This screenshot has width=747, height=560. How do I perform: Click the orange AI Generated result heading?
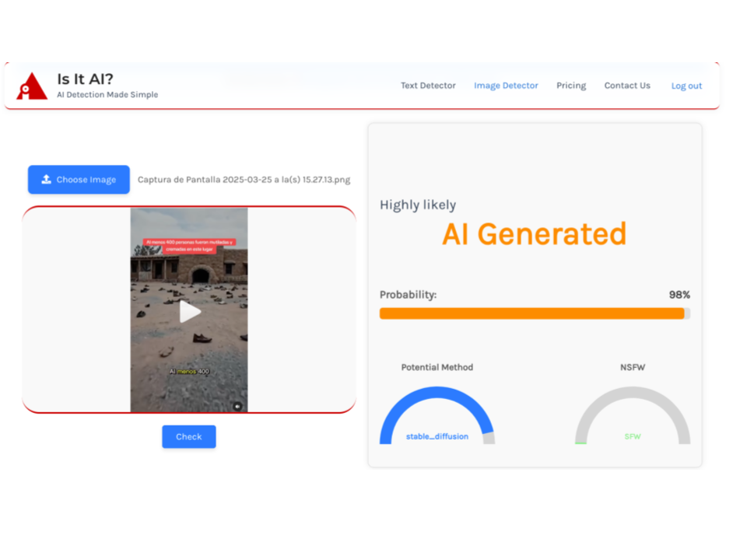[534, 234]
